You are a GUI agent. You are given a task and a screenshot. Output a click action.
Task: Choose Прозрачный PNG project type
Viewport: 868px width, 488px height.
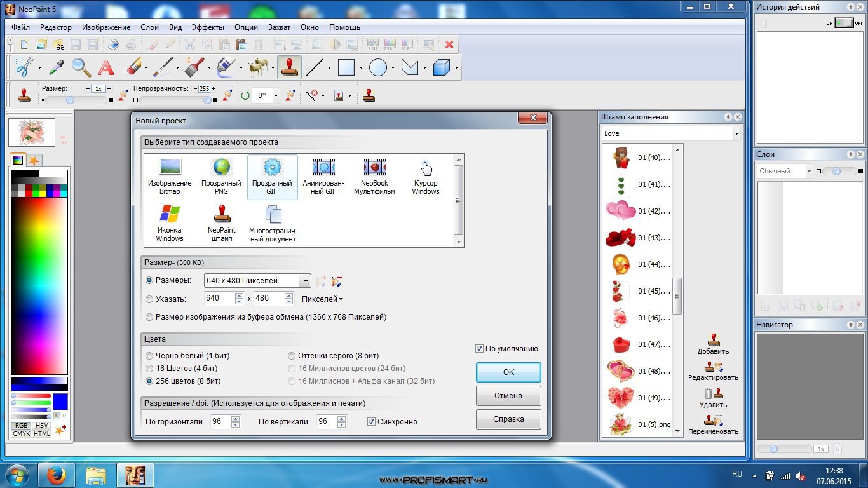pos(221,177)
